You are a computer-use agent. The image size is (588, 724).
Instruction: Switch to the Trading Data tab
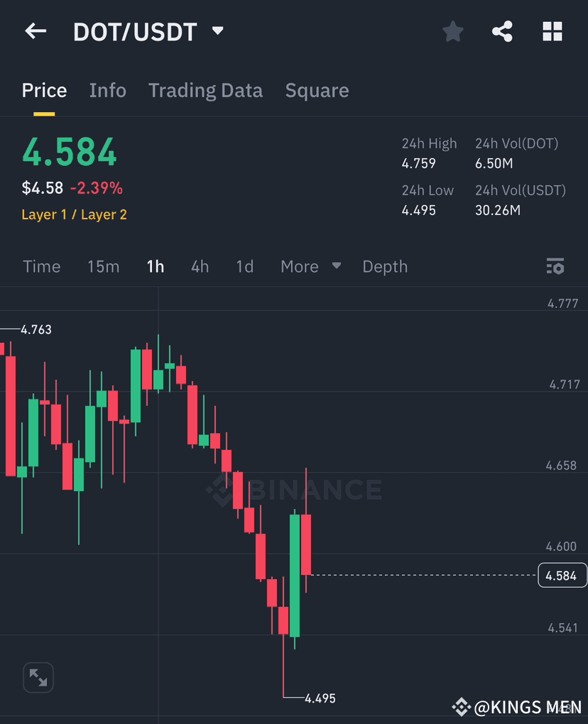coord(205,90)
